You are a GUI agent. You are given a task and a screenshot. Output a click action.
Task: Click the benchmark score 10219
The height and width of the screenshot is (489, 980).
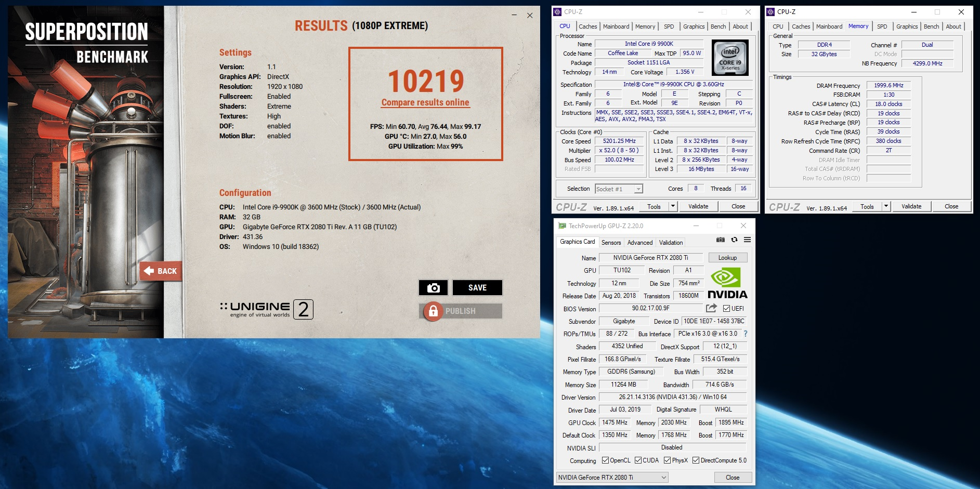click(426, 81)
